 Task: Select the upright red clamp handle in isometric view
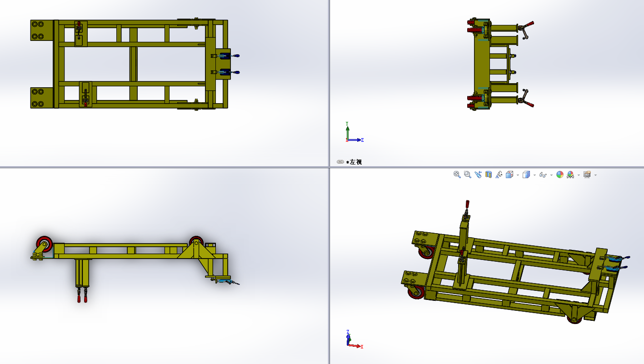click(x=467, y=204)
